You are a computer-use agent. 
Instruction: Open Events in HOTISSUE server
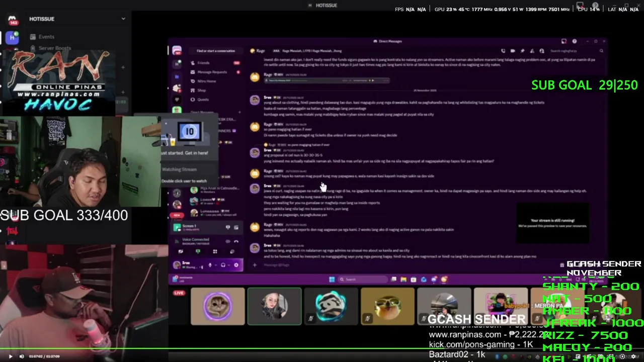(x=42, y=37)
